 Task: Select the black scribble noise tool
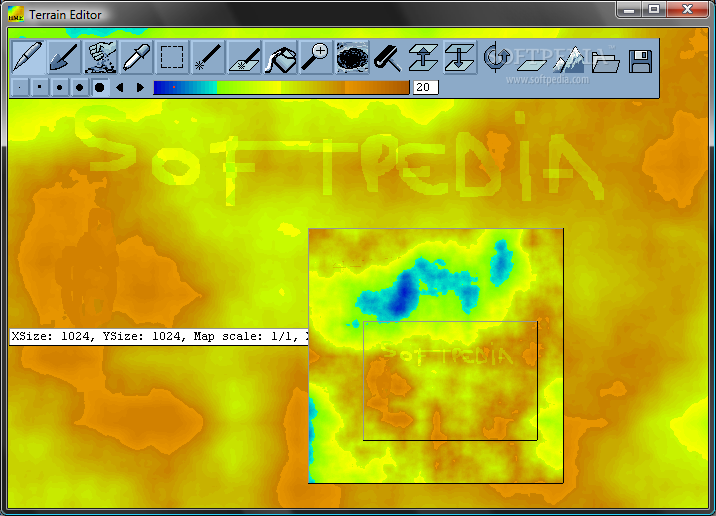352,58
